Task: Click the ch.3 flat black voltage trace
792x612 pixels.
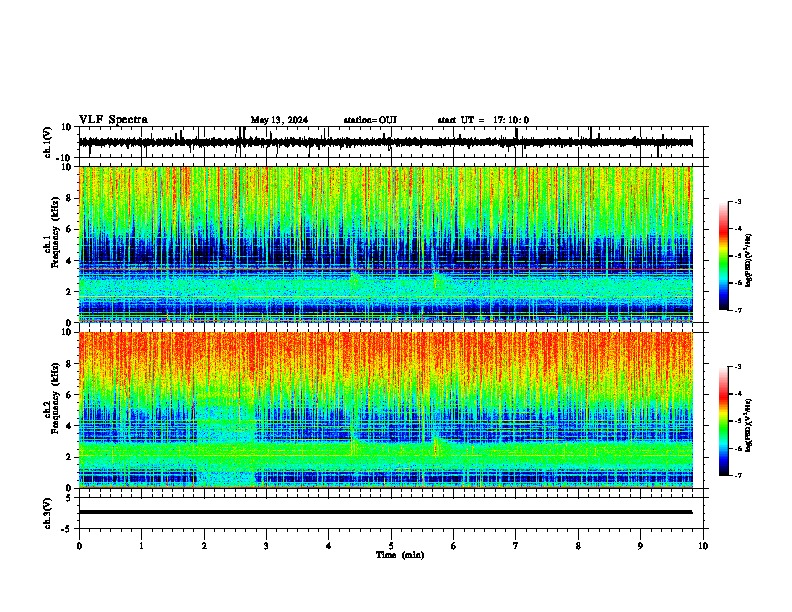Action: (x=385, y=512)
